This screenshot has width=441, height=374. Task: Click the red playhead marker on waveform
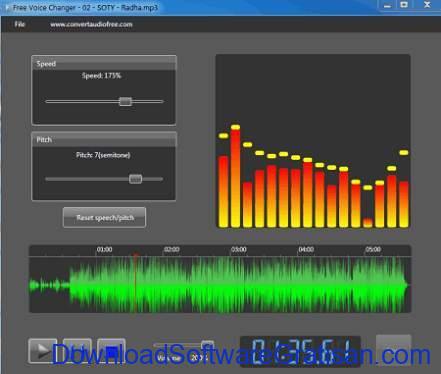pos(135,256)
